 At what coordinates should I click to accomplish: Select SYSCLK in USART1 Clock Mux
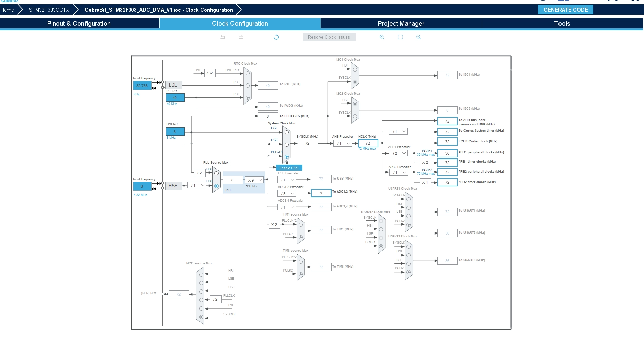coord(409,199)
